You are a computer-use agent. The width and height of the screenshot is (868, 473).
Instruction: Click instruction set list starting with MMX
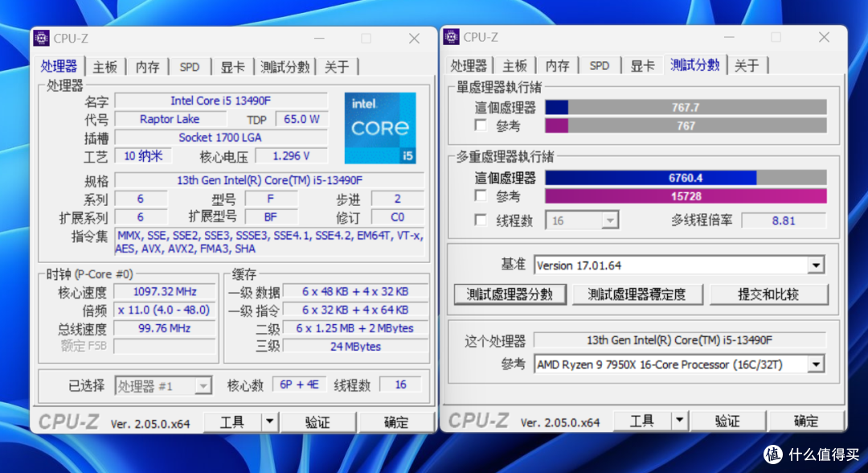[269, 242]
